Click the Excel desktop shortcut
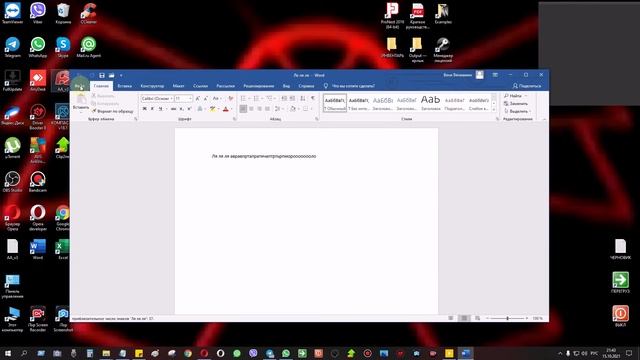 coord(63,249)
